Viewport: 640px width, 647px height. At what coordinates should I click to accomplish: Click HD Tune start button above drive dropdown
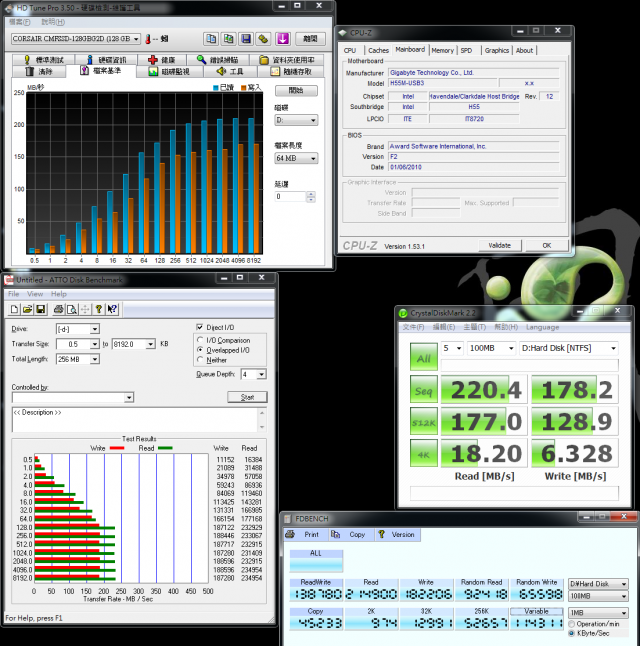[x=296, y=90]
